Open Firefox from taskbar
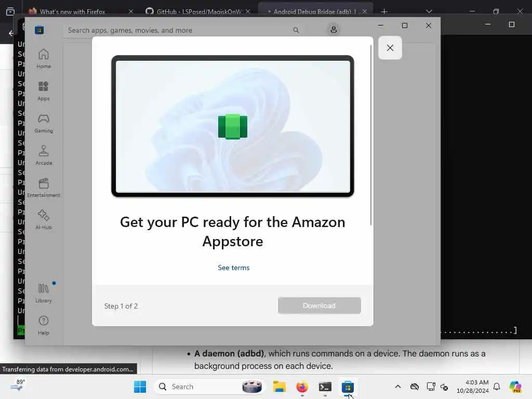The height and width of the screenshot is (399, 532). (302, 387)
